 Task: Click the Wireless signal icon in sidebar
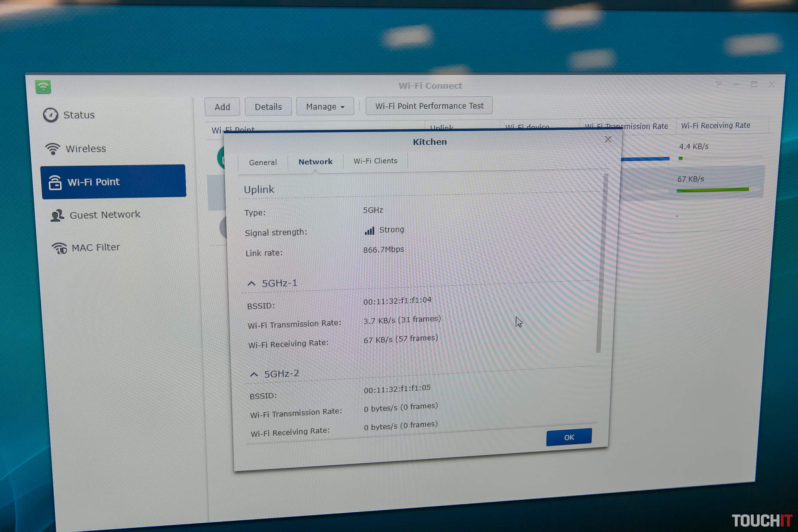pyautogui.click(x=53, y=148)
